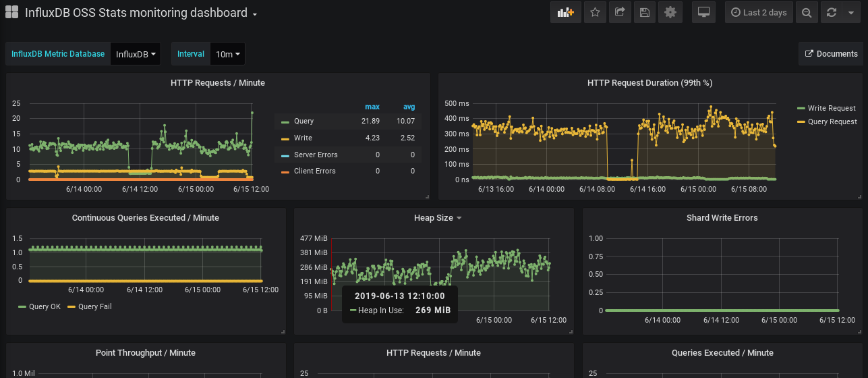
Task: Star this dashboard as favorite
Action: [x=595, y=12]
